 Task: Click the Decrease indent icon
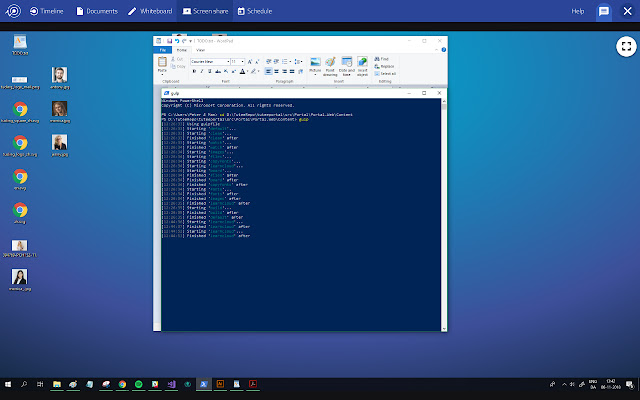[269, 62]
